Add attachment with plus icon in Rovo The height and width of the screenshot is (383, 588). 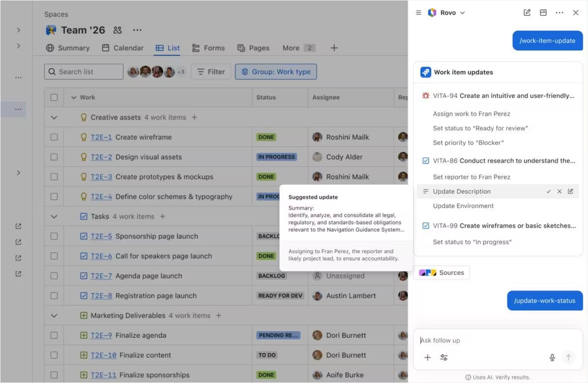[428, 357]
